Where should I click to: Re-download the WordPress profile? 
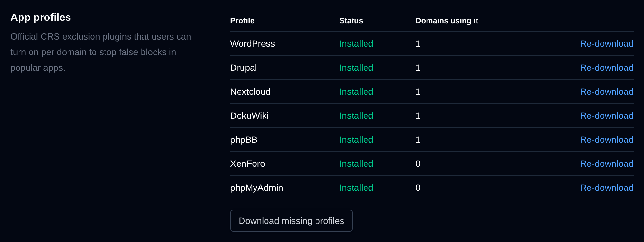tap(607, 44)
